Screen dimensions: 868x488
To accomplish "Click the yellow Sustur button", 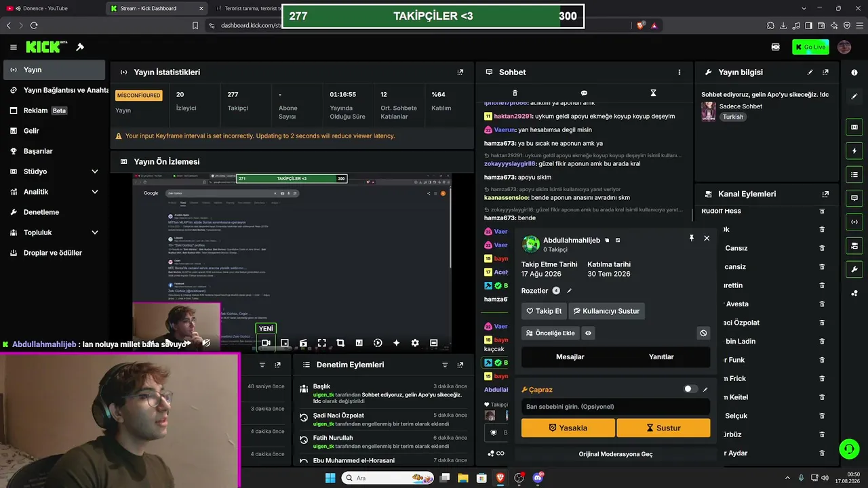I will (x=663, y=428).
